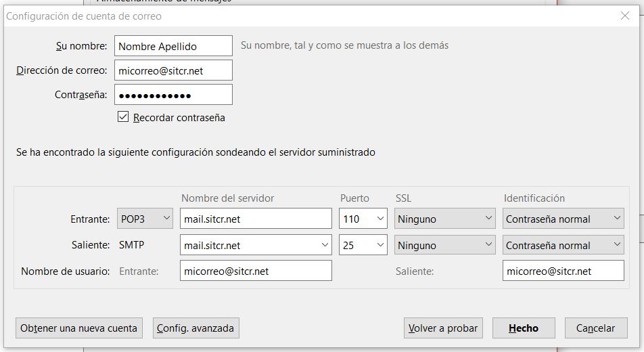Click the incoming server name field
Viewport: 644px width, 352px height.
[256, 219]
